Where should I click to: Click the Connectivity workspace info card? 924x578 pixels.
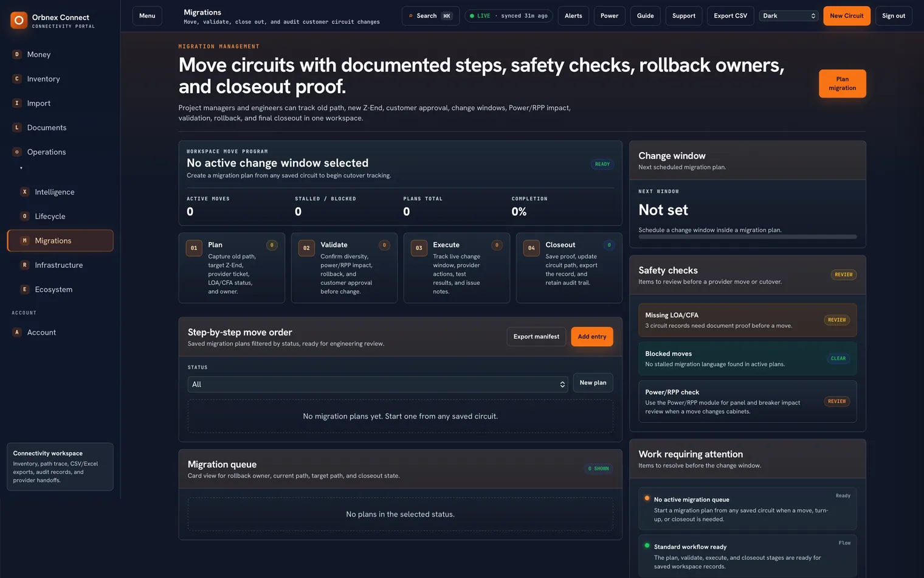(x=60, y=467)
